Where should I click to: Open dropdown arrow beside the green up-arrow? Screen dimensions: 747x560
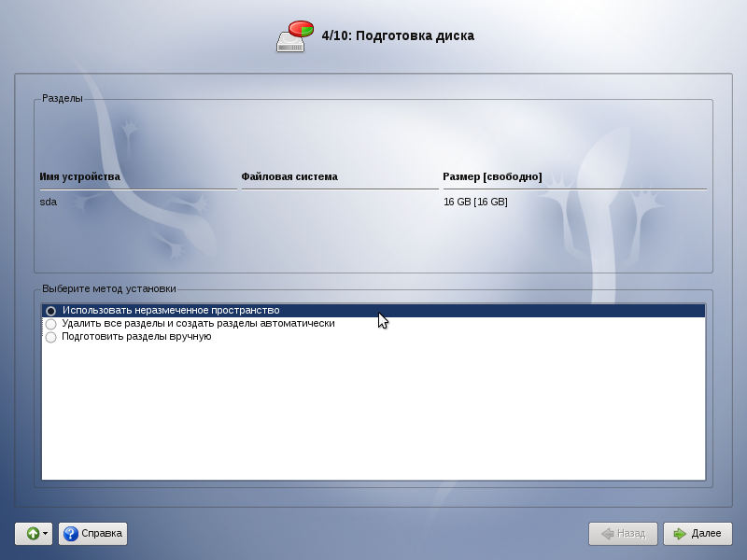(46, 534)
